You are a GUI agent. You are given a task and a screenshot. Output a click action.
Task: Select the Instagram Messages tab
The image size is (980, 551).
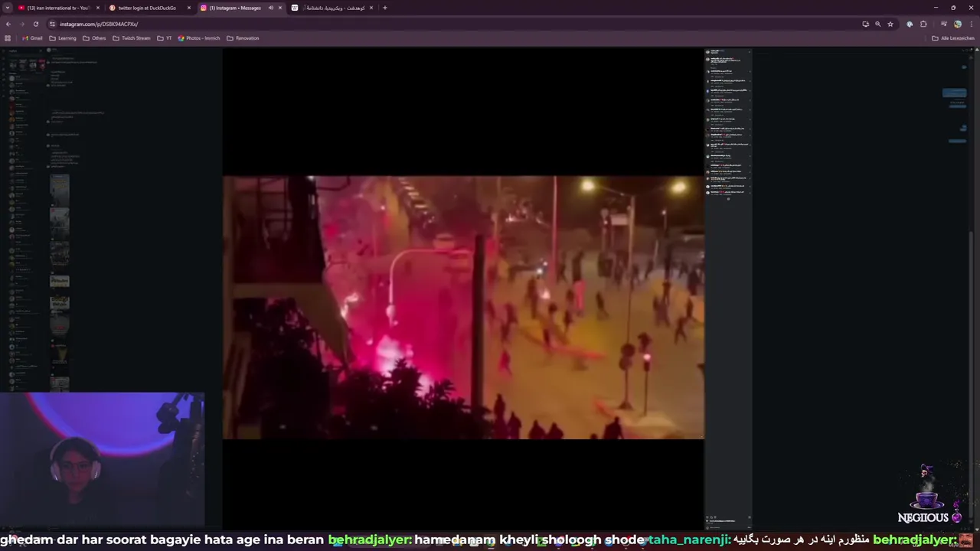[x=240, y=8]
